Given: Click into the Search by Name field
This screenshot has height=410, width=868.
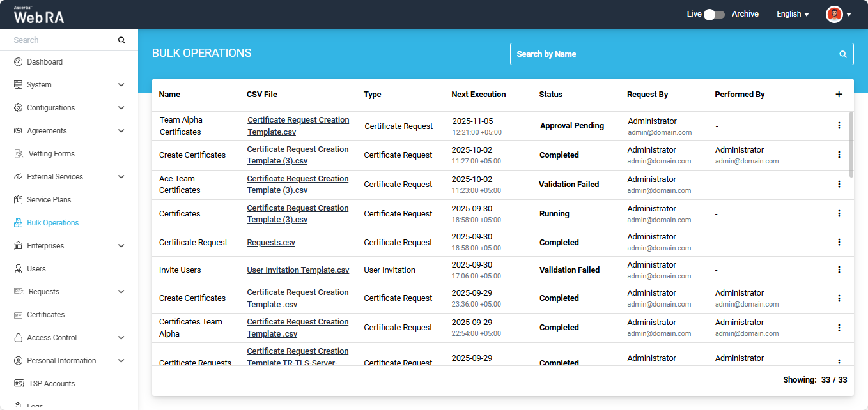Looking at the screenshot, I should 671,54.
